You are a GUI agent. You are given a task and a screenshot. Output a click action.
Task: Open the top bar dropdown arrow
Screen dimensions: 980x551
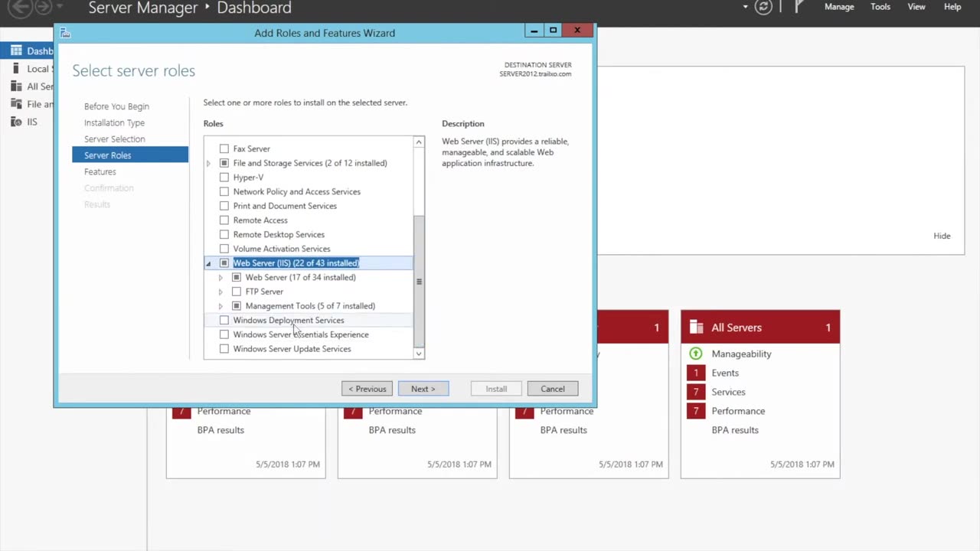(745, 7)
